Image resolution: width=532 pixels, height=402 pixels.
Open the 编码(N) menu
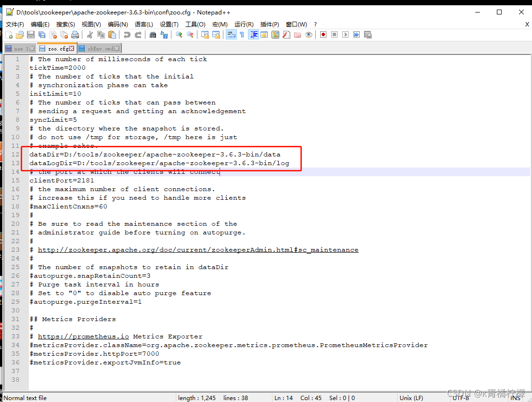(118, 25)
